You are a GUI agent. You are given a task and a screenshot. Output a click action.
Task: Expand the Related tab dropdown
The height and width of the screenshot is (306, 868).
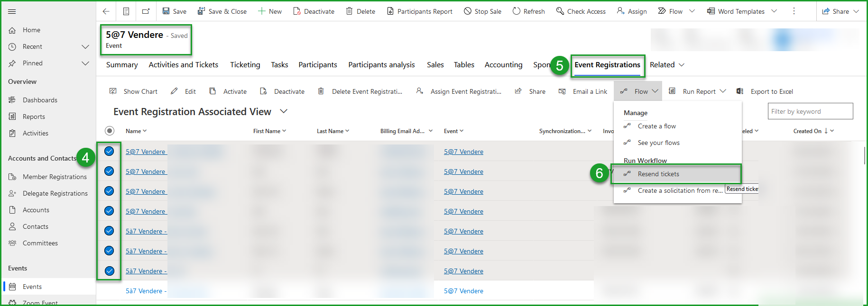click(x=682, y=65)
